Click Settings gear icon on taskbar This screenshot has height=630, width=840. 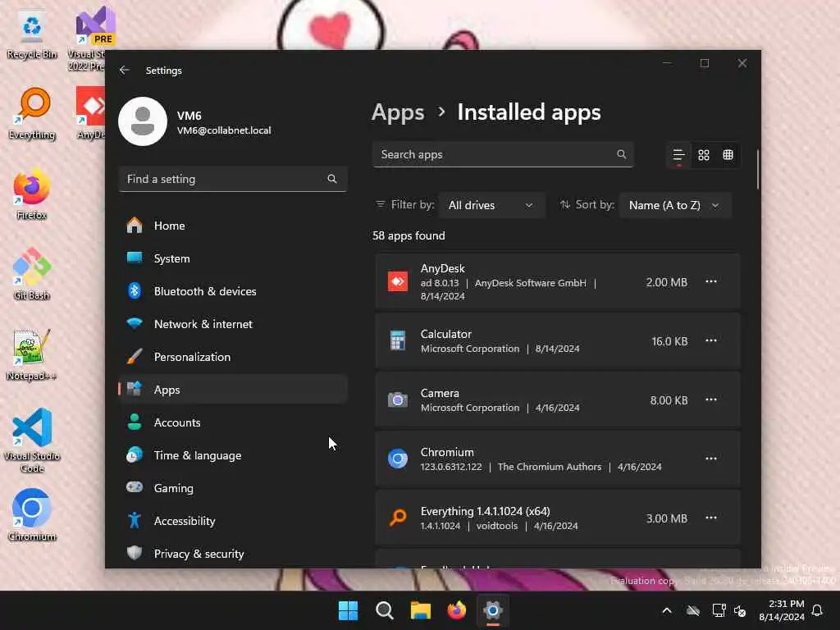coord(493,610)
